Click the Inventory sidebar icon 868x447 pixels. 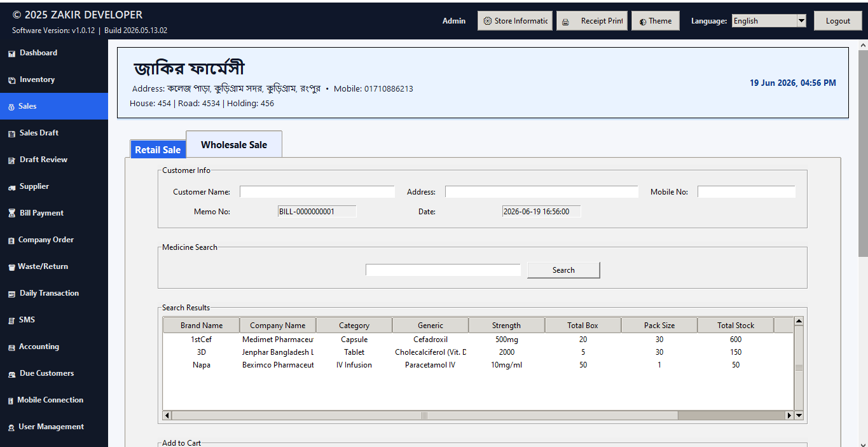tap(11, 80)
